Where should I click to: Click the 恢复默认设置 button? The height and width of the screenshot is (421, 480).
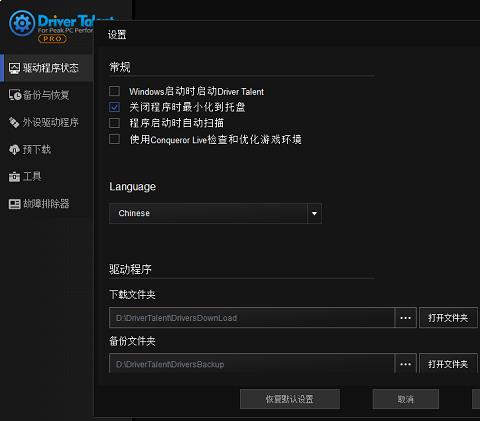point(290,399)
